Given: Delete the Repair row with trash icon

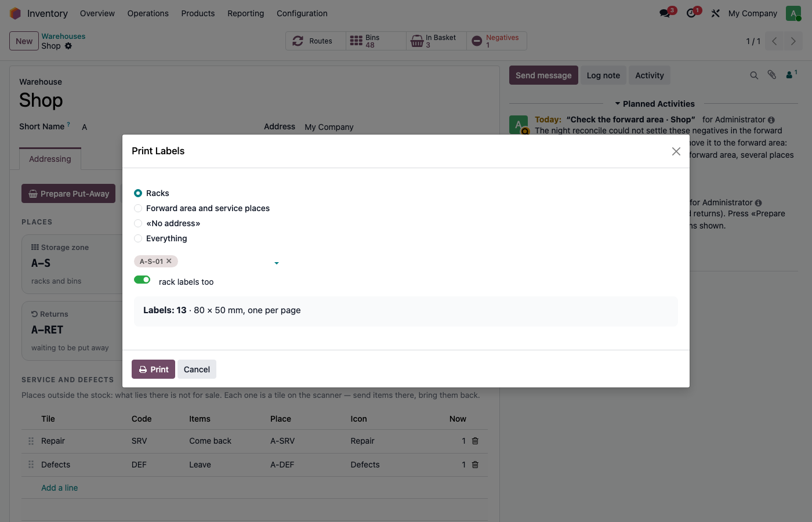Looking at the screenshot, I should pos(475,441).
